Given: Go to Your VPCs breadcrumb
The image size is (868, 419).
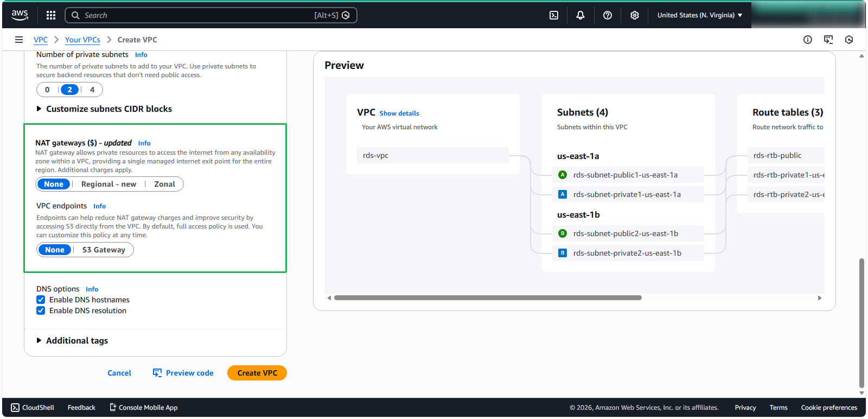Looking at the screenshot, I should pyautogui.click(x=82, y=40).
